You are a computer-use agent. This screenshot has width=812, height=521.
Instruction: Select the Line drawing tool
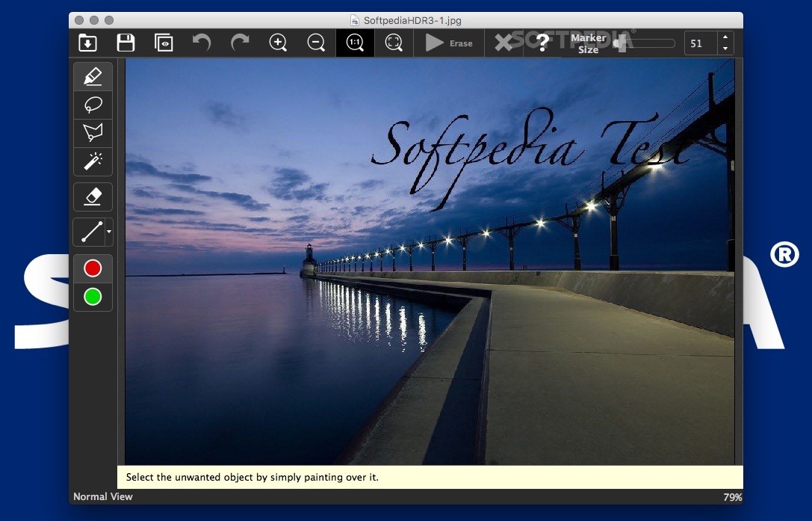[90, 232]
